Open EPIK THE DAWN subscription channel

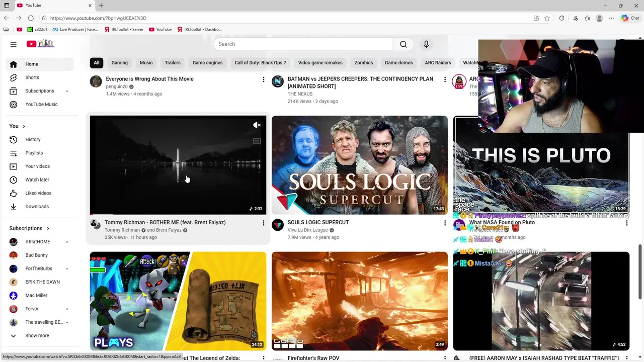(39, 282)
